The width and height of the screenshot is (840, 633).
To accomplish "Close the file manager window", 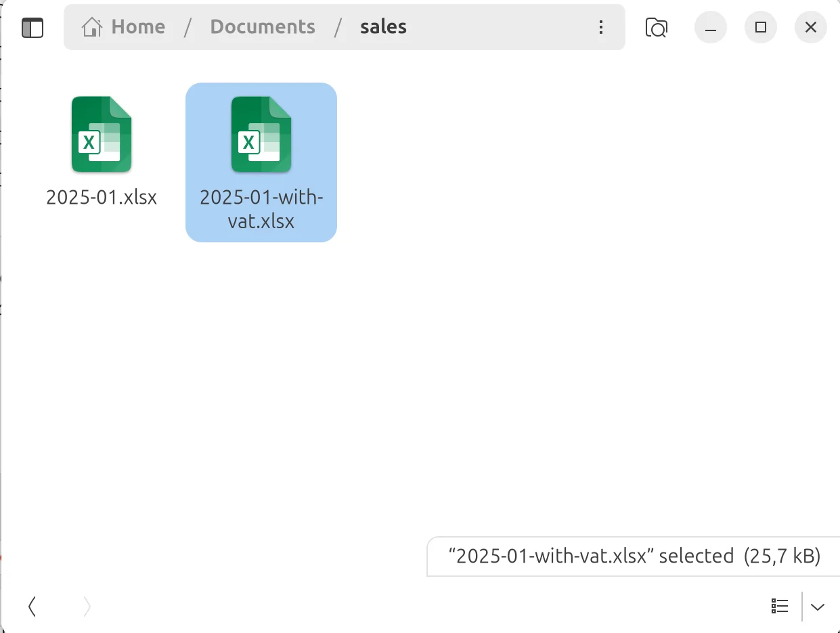I will (x=811, y=28).
